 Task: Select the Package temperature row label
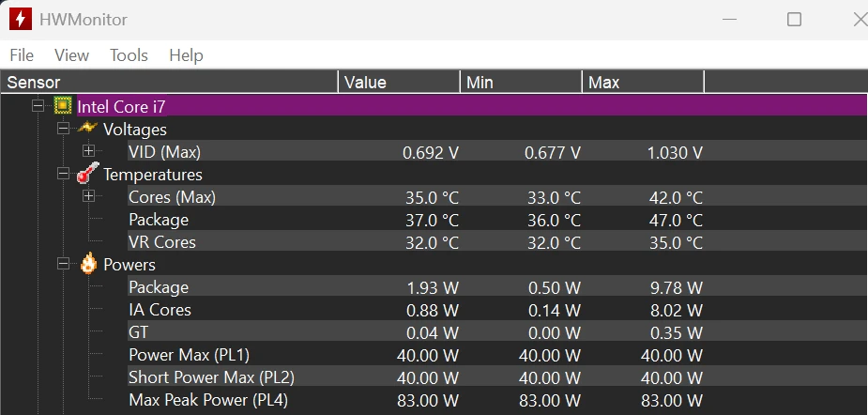[159, 220]
